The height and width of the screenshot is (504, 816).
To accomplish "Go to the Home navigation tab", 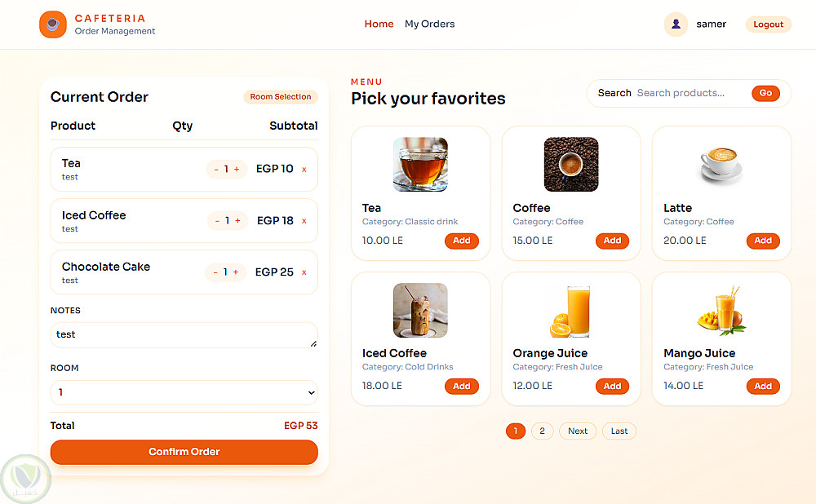I will (379, 24).
